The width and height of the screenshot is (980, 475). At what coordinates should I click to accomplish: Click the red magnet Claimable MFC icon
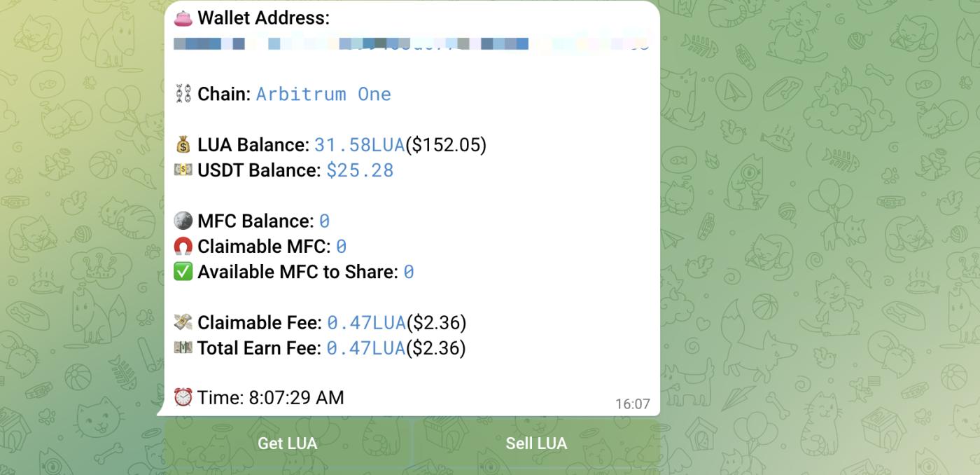[183, 247]
